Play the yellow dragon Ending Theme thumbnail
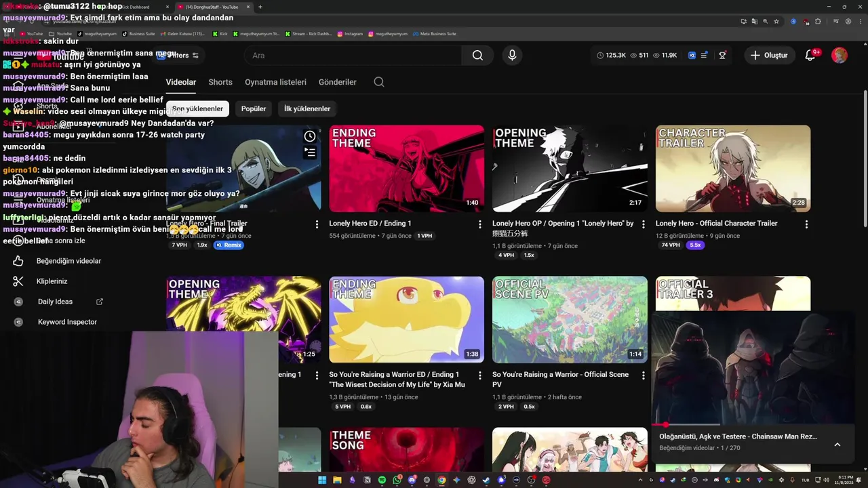 point(407,320)
